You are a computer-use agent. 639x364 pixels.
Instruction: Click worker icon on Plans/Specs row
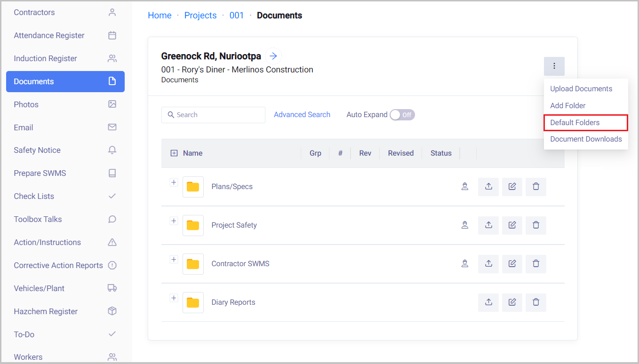[x=465, y=187]
